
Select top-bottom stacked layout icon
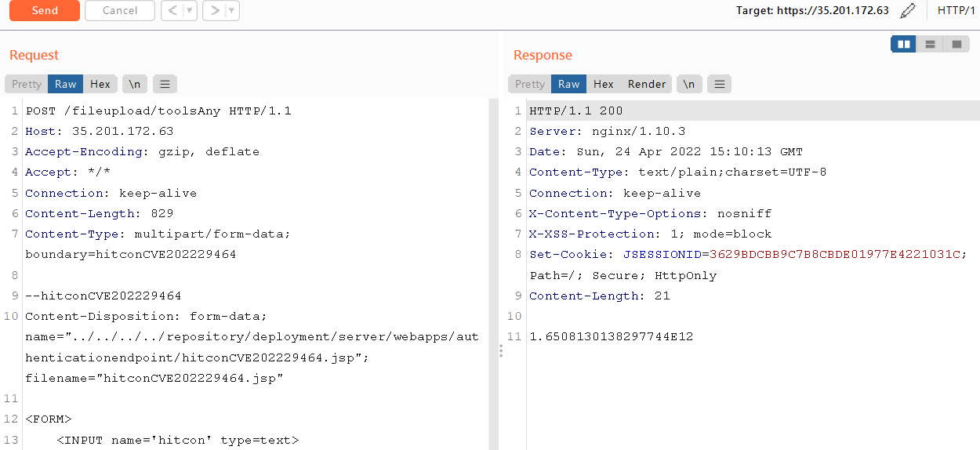930,44
